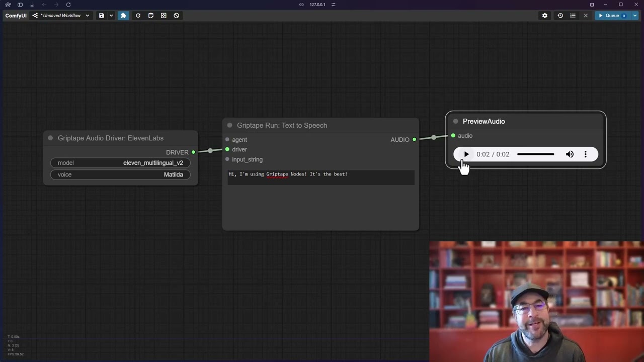Click the unload models circle-slash icon
The height and width of the screenshot is (362, 644).
click(177, 16)
